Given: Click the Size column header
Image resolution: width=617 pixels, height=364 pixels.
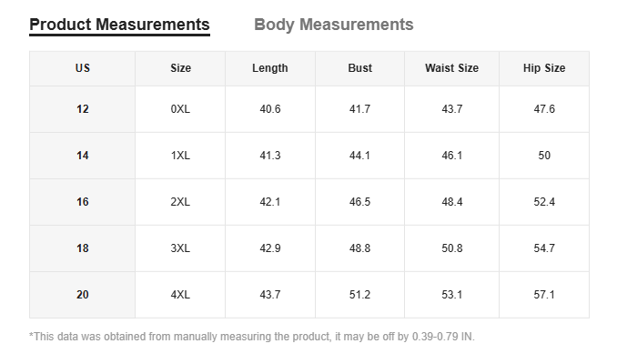Looking at the screenshot, I should click(x=180, y=68).
